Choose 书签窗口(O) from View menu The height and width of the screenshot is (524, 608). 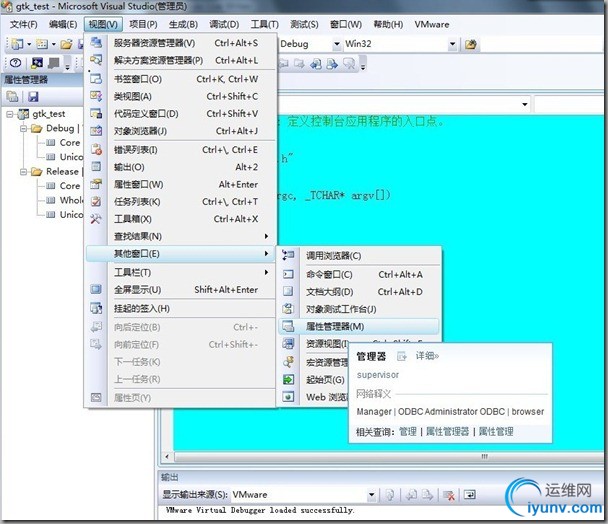[181, 79]
